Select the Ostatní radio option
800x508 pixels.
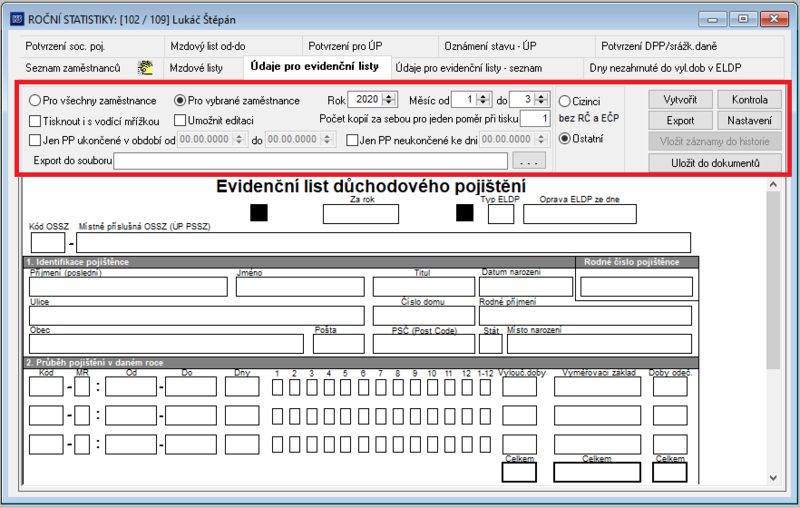(x=564, y=138)
